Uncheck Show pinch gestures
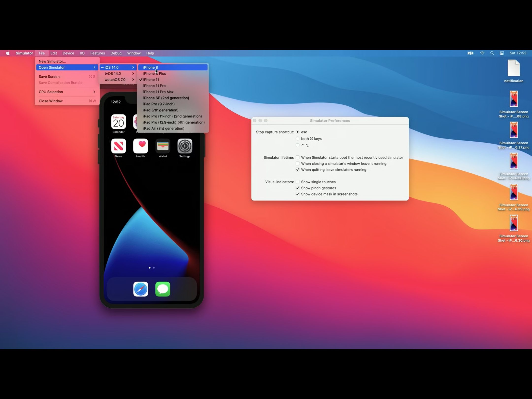532x399 pixels. 298,188
